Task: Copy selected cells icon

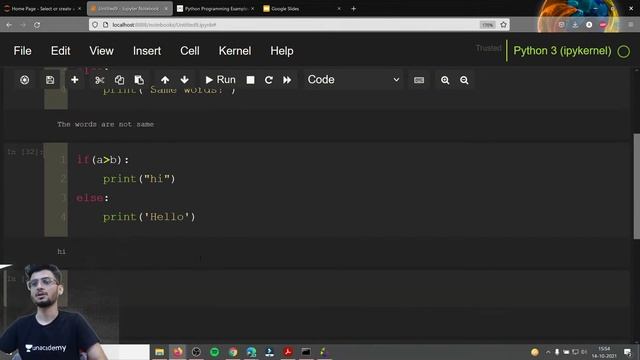Action: 119,80
